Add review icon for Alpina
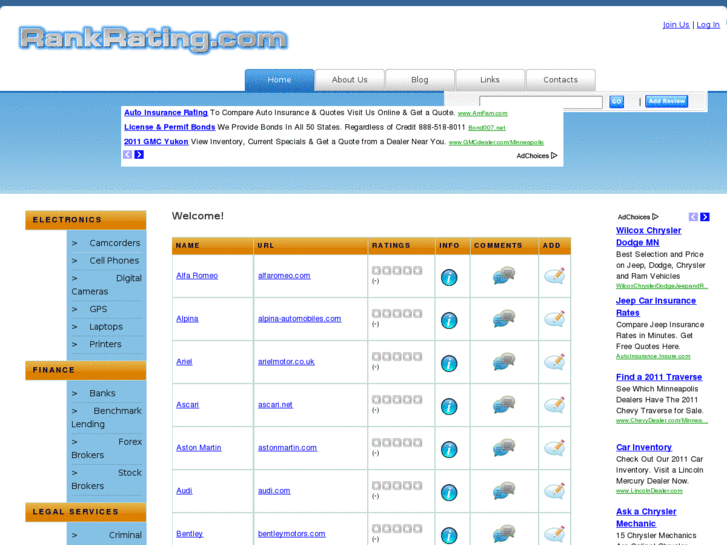 point(555,319)
